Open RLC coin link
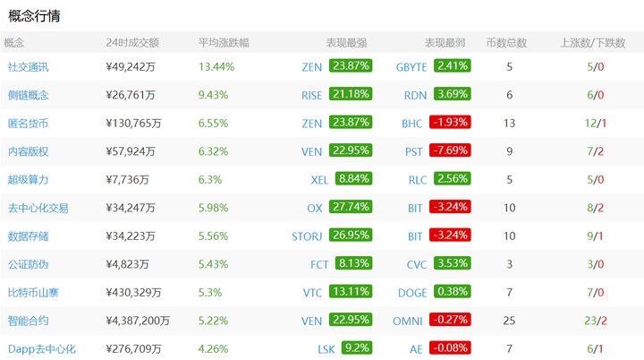The width and height of the screenshot is (644, 360). 418,180
